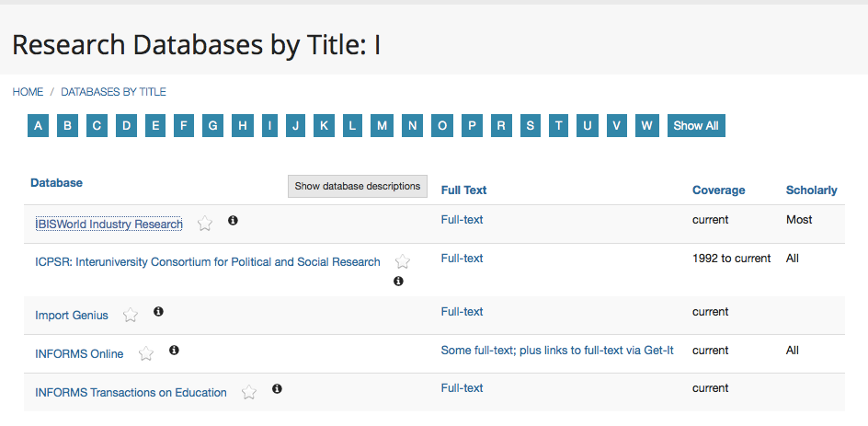Screen dimensions: 868x426
Task: Open DATABASES BY TITLE breadcrumb
Action: tap(113, 92)
